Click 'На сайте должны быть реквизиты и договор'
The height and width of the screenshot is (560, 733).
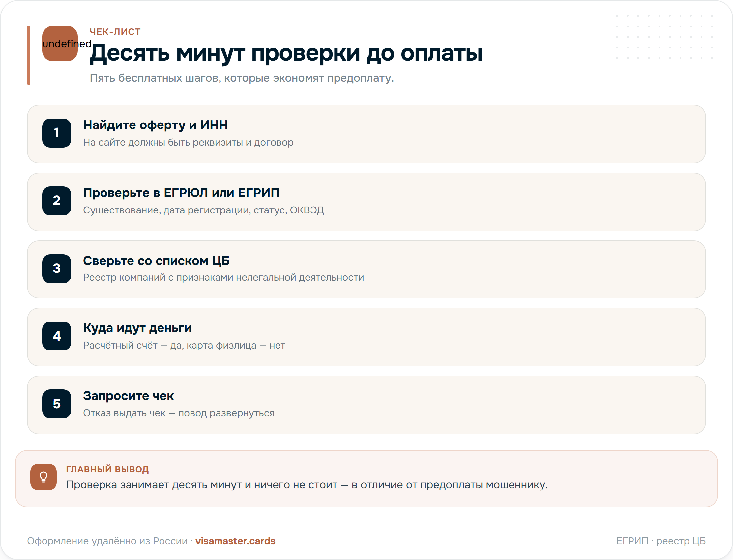[x=189, y=142]
